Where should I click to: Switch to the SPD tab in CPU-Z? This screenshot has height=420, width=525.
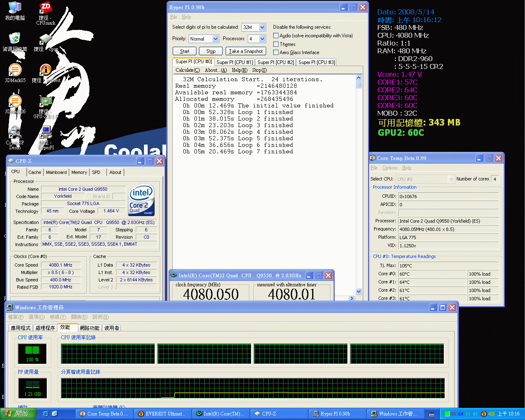96,172
